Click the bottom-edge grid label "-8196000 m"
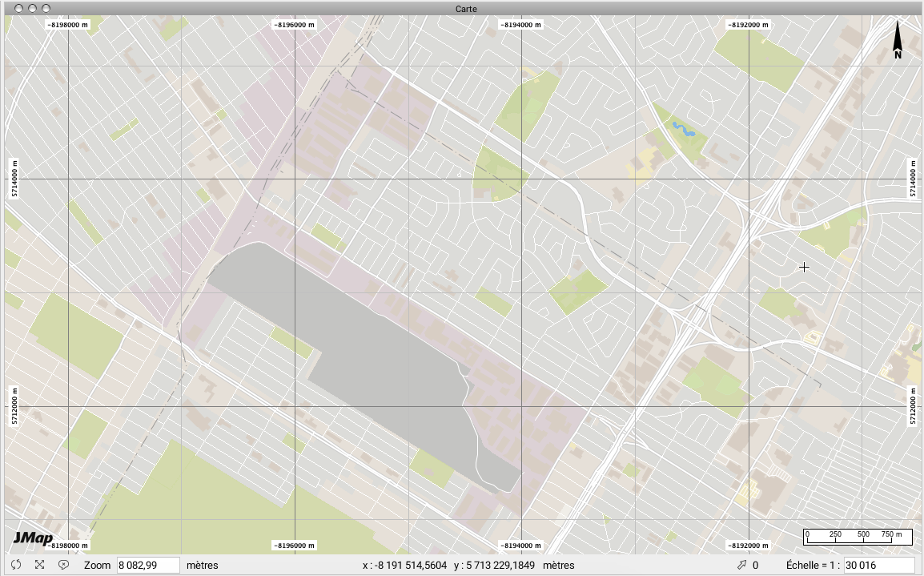This screenshot has width=924, height=576. coord(294,546)
